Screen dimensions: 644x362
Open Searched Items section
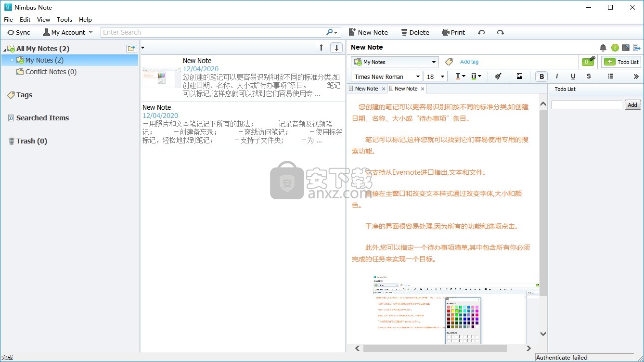click(x=38, y=118)
